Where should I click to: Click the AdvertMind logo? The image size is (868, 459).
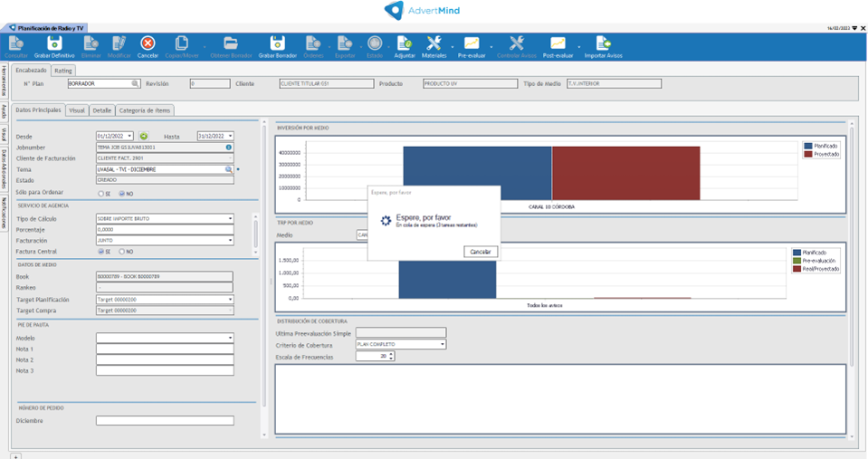tap(422, 10)
